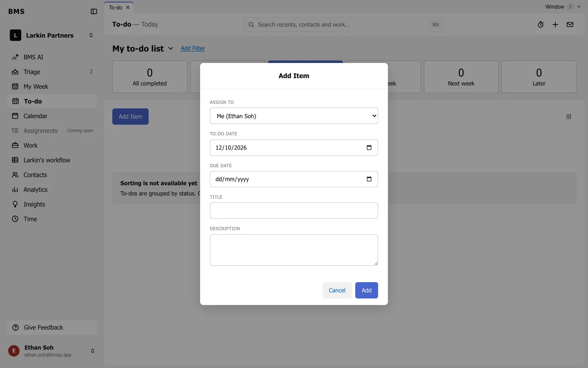This screenshot has width=588, height=368.
Task: Open BMS AI from the sidebar
Action: point(52,57)
